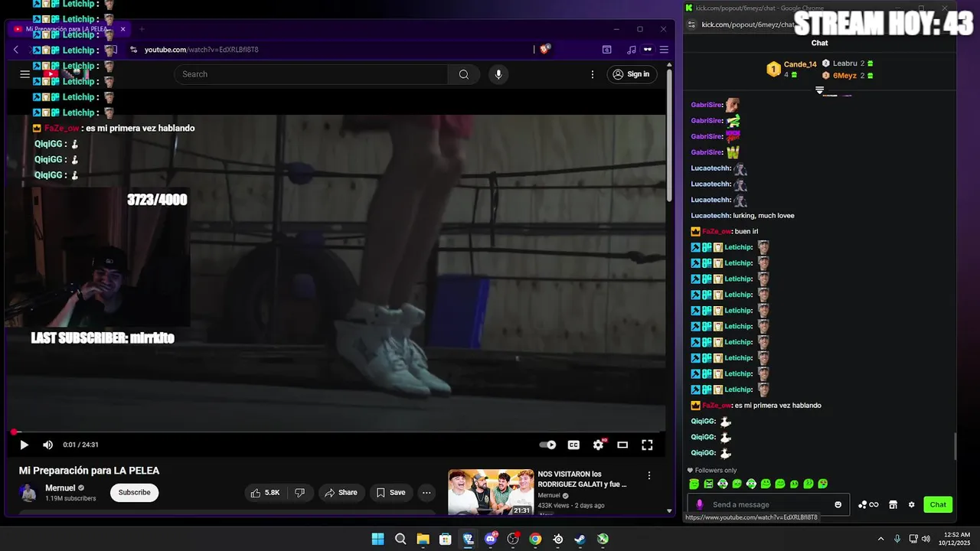Toggle the autoplay switch in player
Screen dimensions: 980x551
[547, 445]
